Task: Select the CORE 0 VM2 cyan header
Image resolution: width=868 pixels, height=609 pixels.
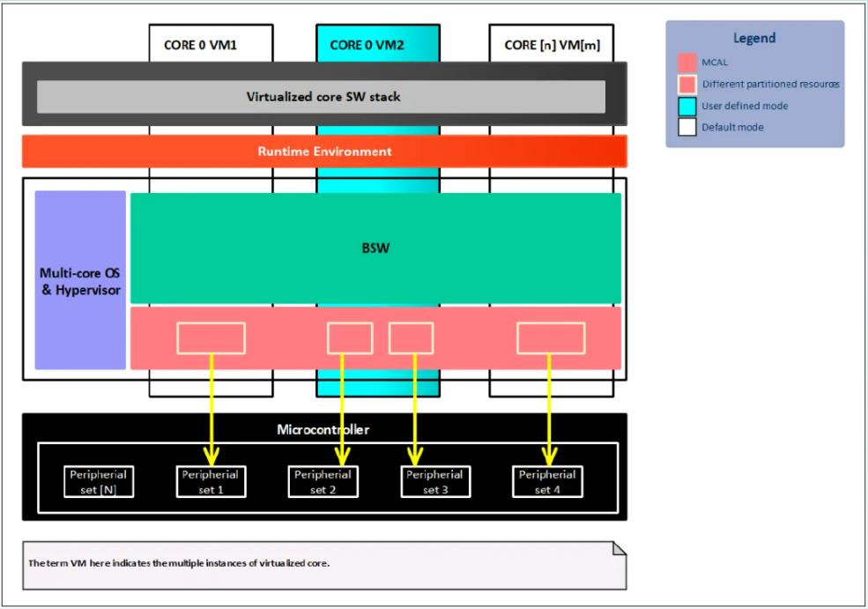Action: [x=378, y=43]
